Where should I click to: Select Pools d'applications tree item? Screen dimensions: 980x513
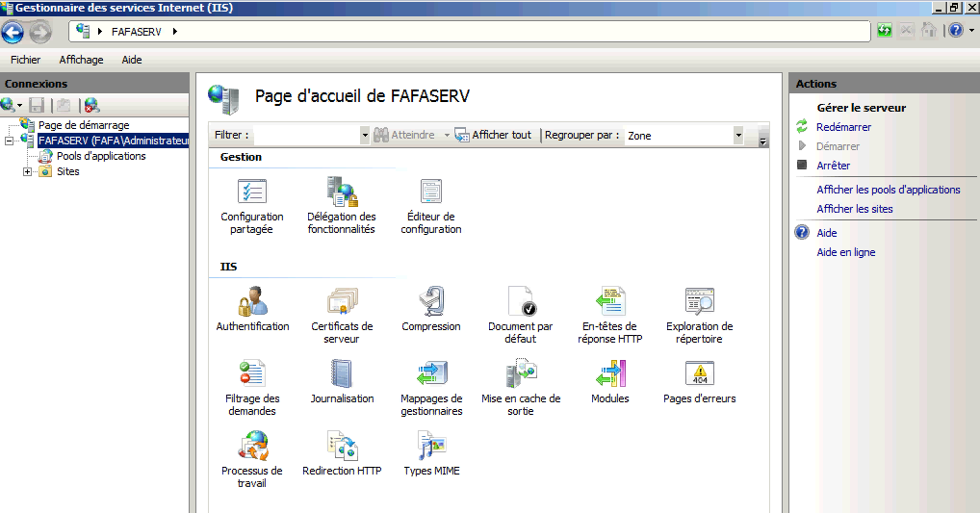coord(101,156)
